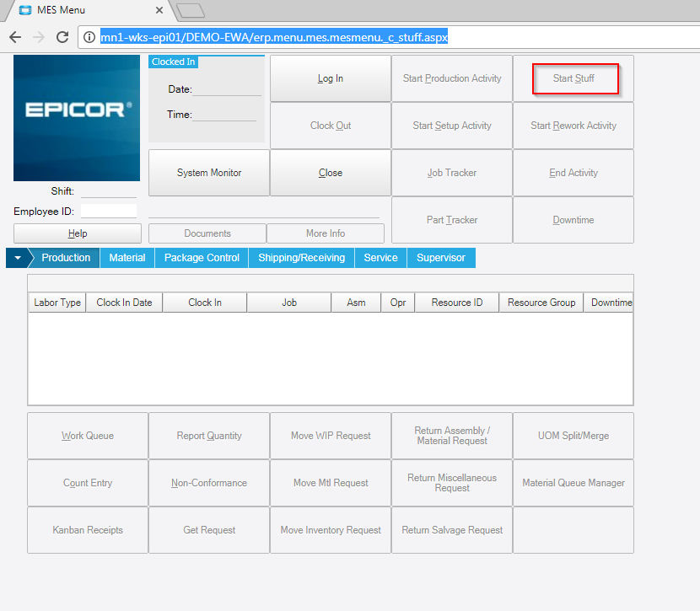Click Report Quantity button

coord(209,436)
